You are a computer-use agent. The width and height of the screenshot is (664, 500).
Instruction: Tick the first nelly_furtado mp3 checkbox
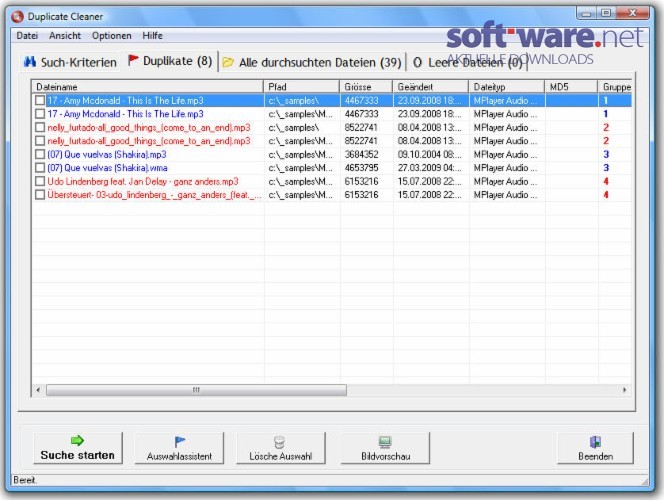pos(40,127)
